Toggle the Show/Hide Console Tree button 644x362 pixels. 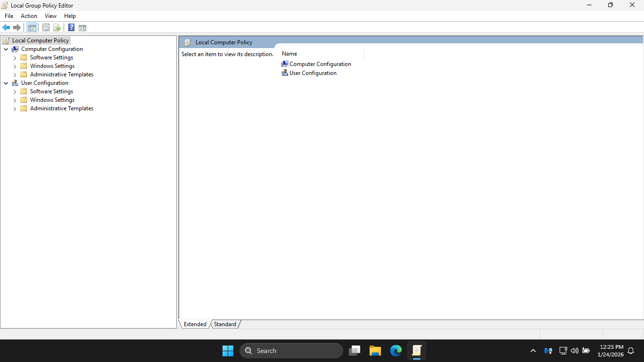point(32,28)
